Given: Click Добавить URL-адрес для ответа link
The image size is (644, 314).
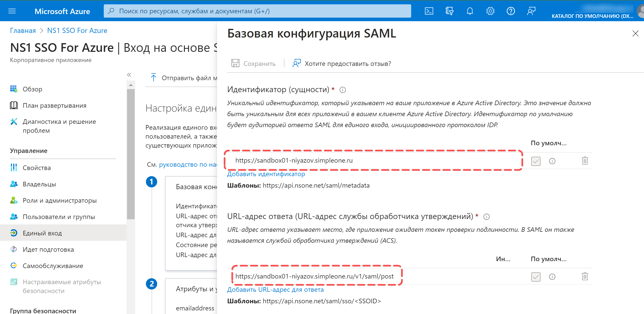Looking at the screenshot, I should (x=275, y=290).
